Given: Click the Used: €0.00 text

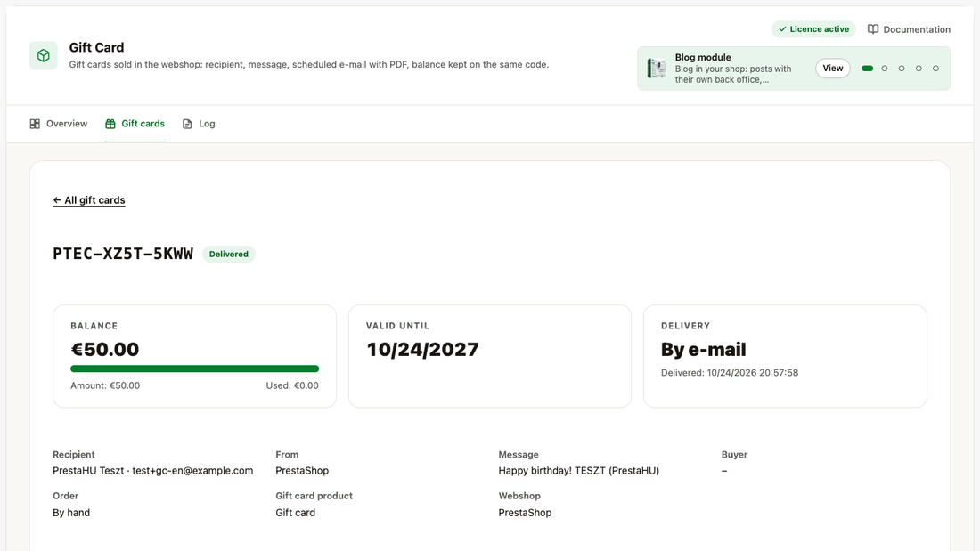Looking at the screenshot, I should (x=292, y=385).
